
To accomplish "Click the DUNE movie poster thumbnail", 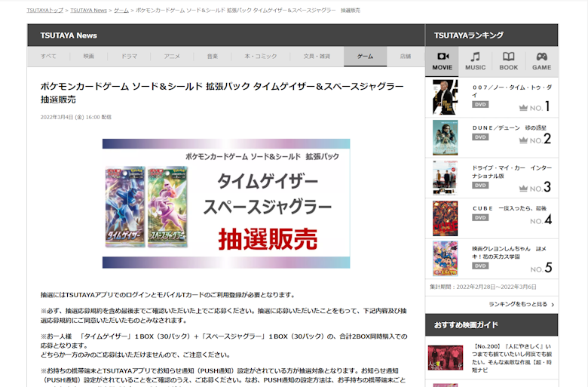I will (x=445, y=138).
